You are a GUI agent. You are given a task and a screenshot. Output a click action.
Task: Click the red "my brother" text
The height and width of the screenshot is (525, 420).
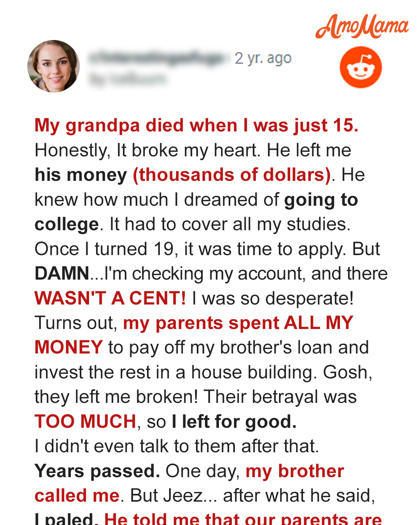click(295, 471)
